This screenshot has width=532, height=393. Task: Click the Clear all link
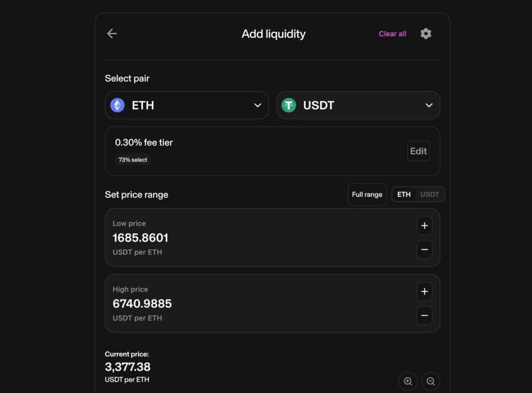coord(392,34)
